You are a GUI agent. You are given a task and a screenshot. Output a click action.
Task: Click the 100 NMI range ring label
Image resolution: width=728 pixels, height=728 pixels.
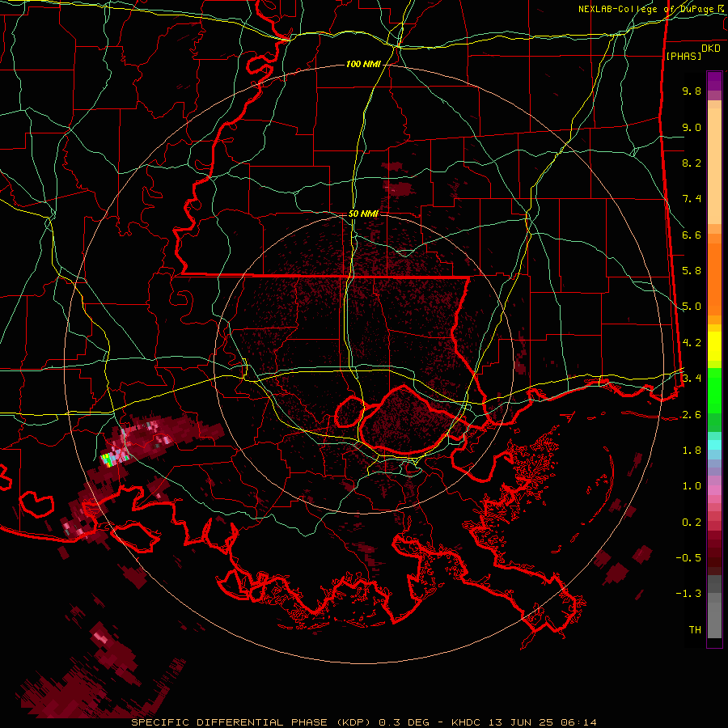pyautogui.click(x=363, y=64)
